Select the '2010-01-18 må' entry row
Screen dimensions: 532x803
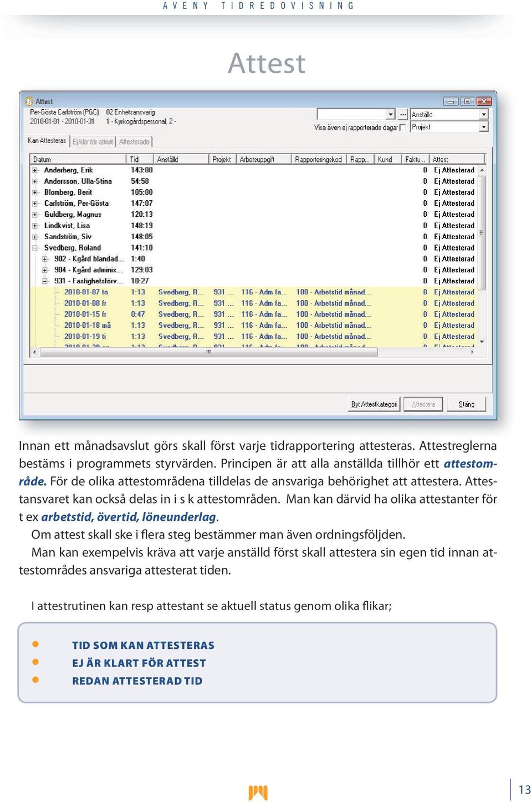[254, 326]
